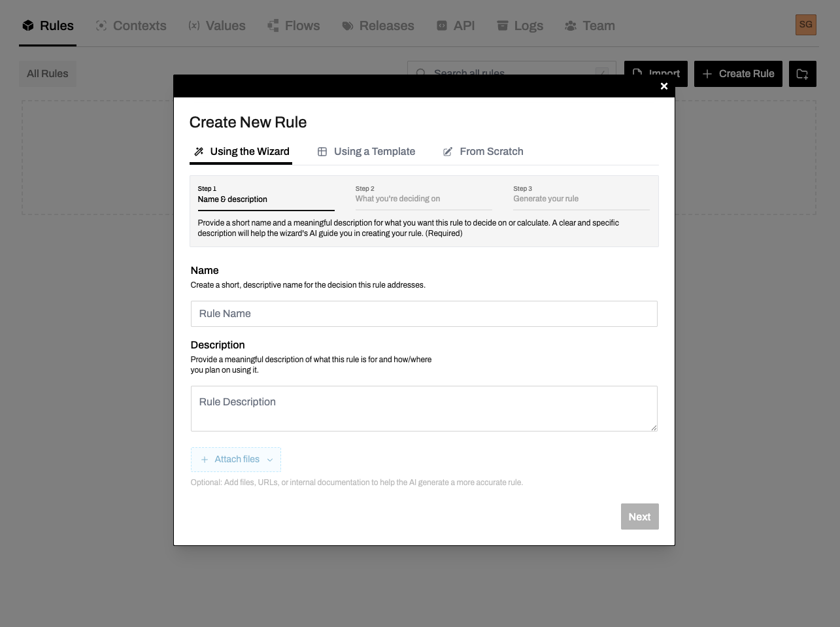This screenshot has height=627, width=840.
Task: Click the Rule Name input field
Action: point(424,314)
